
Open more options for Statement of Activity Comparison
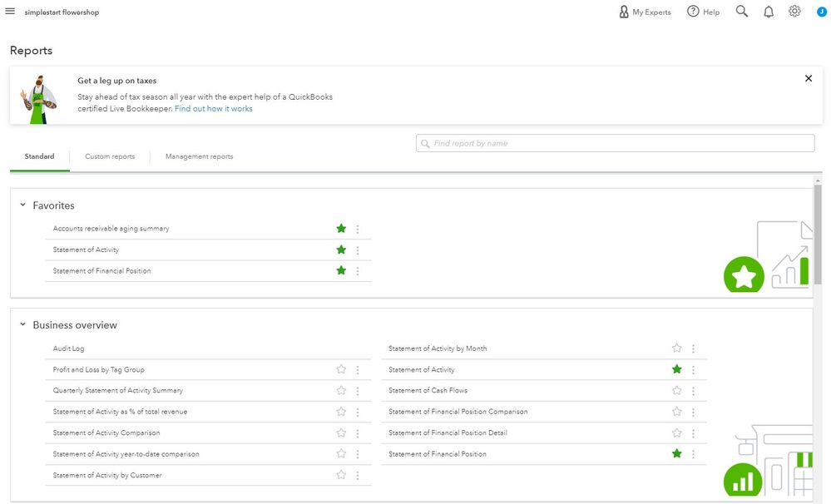click(x=358, y=433)
